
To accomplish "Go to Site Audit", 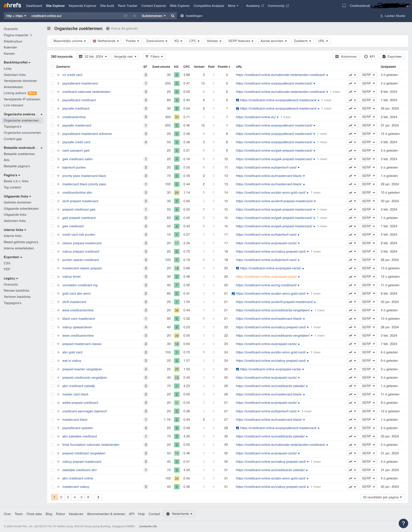I will click(x=107, y=6).
